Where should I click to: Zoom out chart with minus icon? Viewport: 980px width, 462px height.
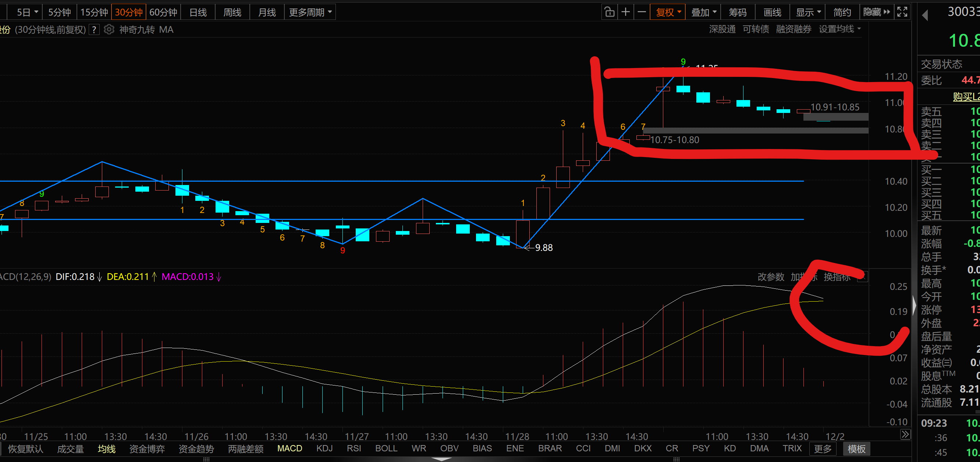(x=642, y=12)
